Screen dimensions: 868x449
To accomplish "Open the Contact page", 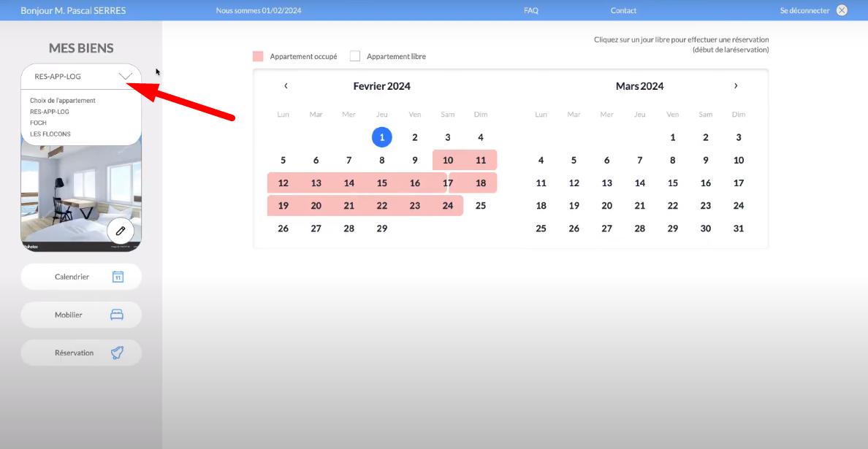I will [623, 10].
